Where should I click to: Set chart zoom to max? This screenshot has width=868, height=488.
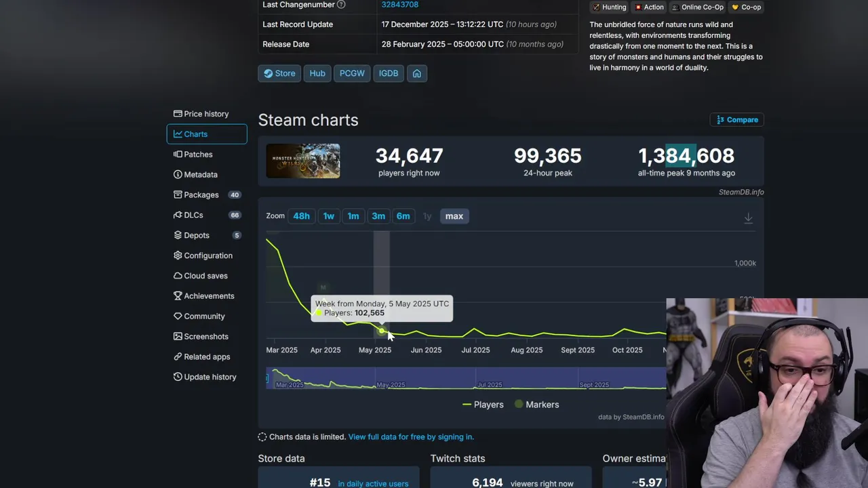(x=454, y=216)
